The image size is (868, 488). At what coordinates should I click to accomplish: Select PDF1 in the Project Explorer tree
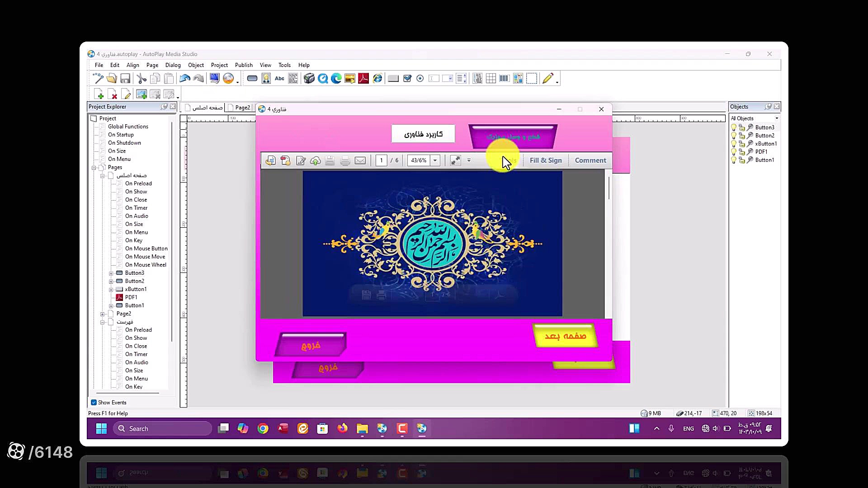tap(131, 297)
